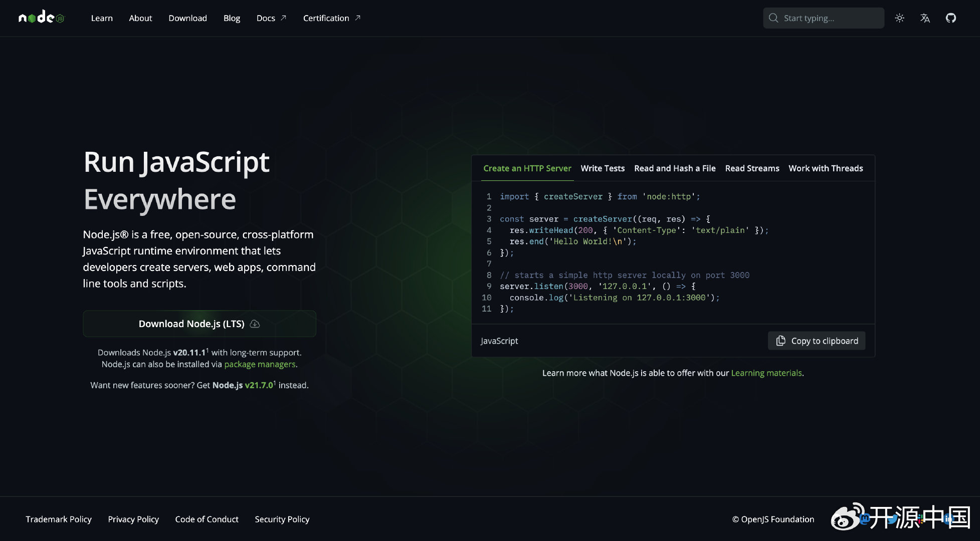Open the Privacy Policy footer link
This screenshot has width=980, height=541.
tap(133, 519)
